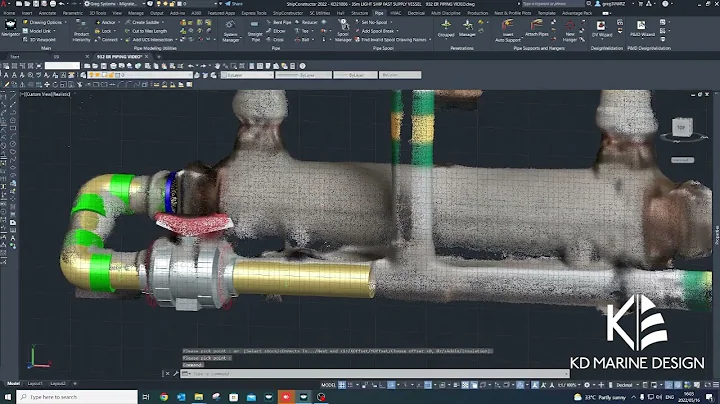Click the Attach Pipes tool

pyautogui.click(x=536, y=28)
